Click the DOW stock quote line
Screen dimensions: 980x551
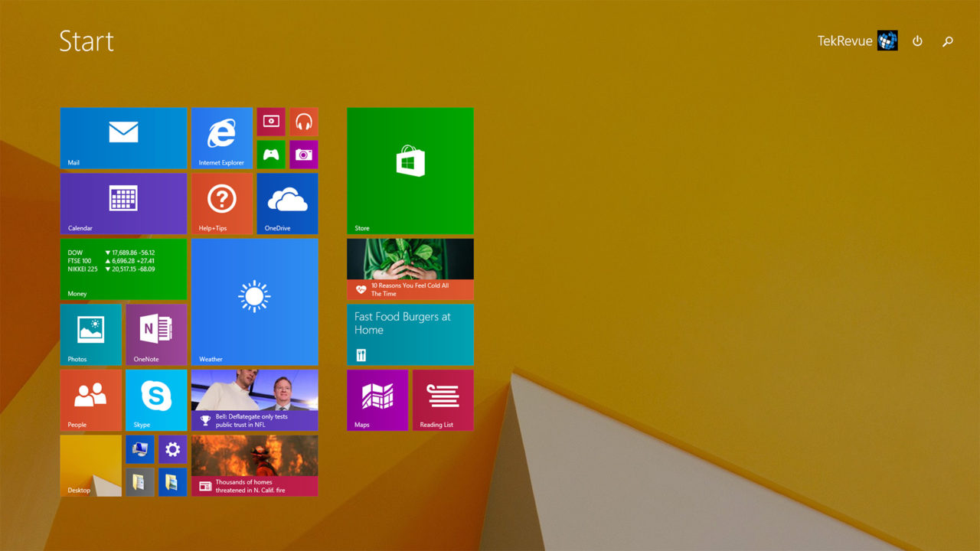pos(111,253)
